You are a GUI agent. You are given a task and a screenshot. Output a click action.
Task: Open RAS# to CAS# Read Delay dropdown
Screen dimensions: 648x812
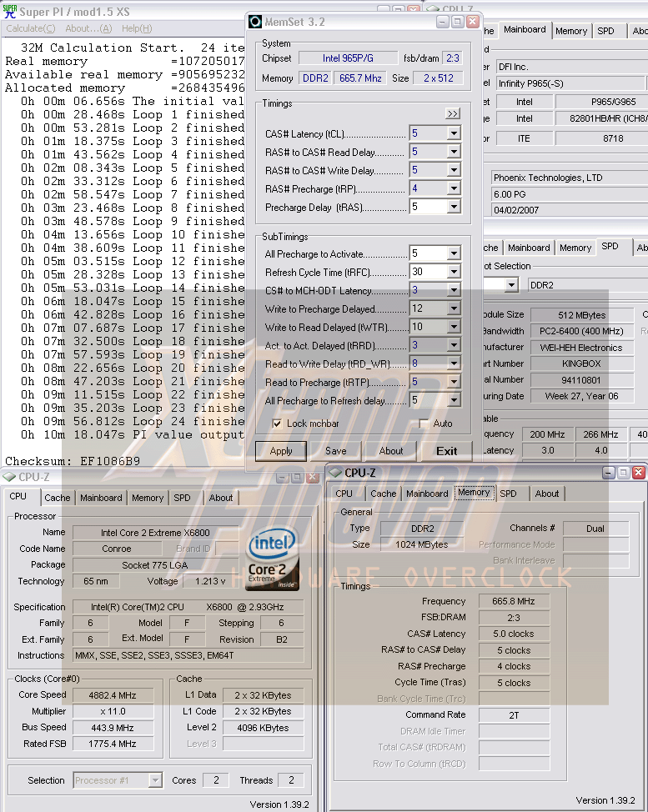pos(454,152)
